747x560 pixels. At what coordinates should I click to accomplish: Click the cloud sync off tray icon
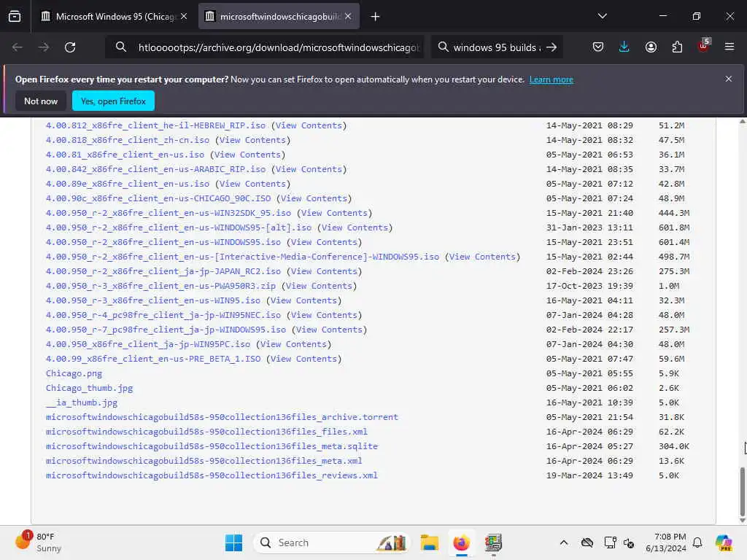point(587,542)
